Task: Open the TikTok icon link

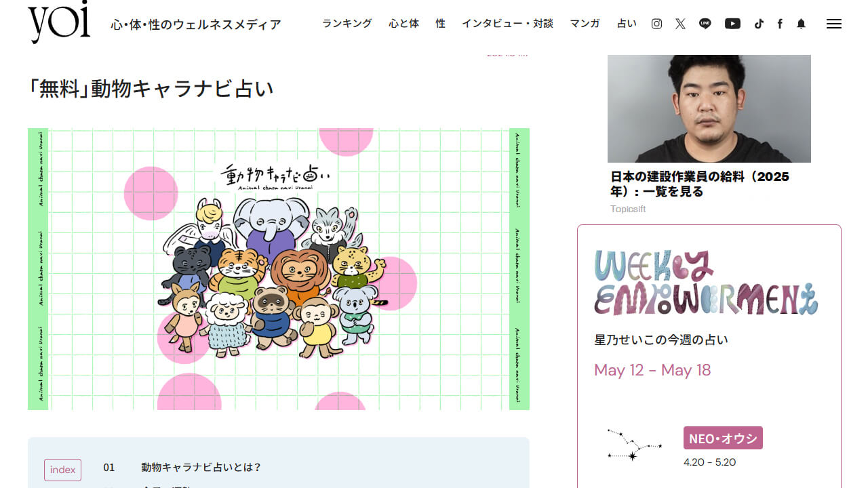Action: click(759, 24)
